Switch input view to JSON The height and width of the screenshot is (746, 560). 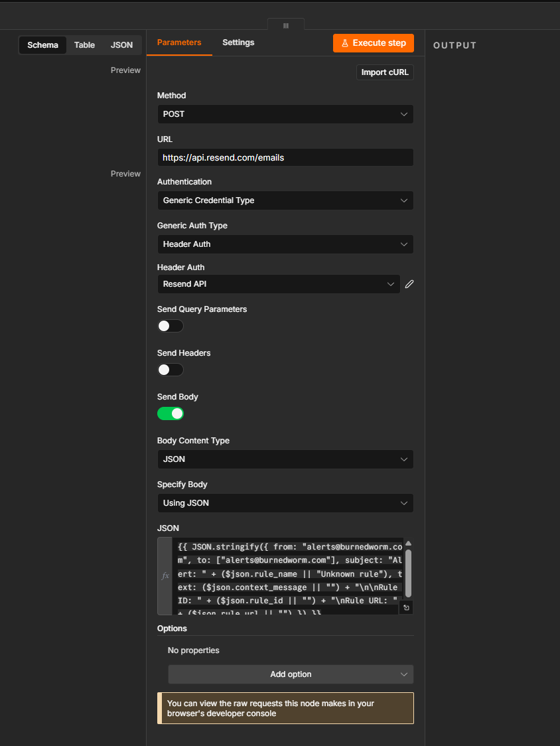pos(122,45)
